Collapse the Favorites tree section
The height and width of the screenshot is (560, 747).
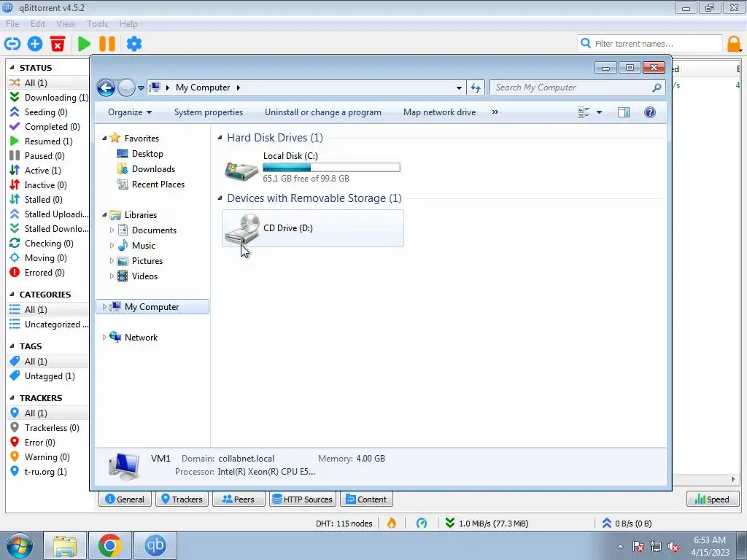105,138
